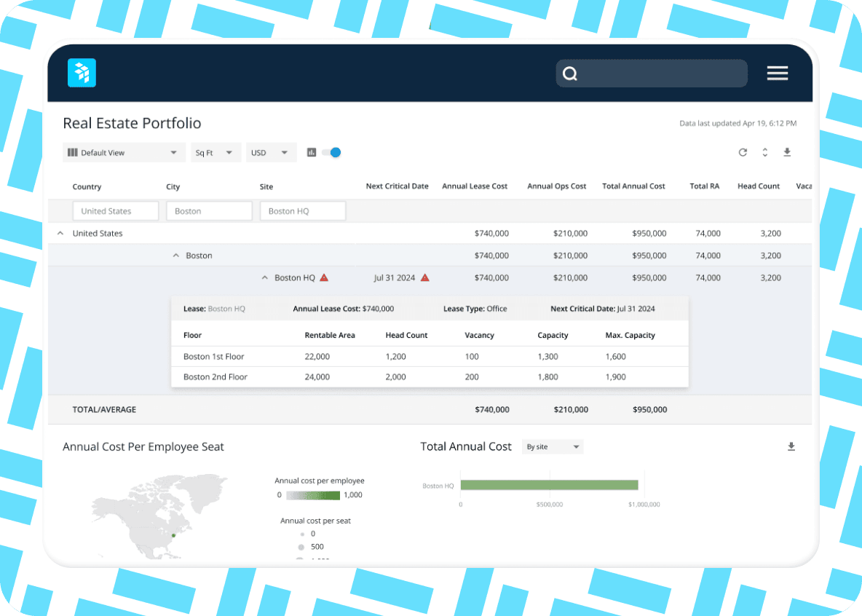Open the expand/collapse rows icon
This screenshot has width=862, height=616.
point(764,152)
